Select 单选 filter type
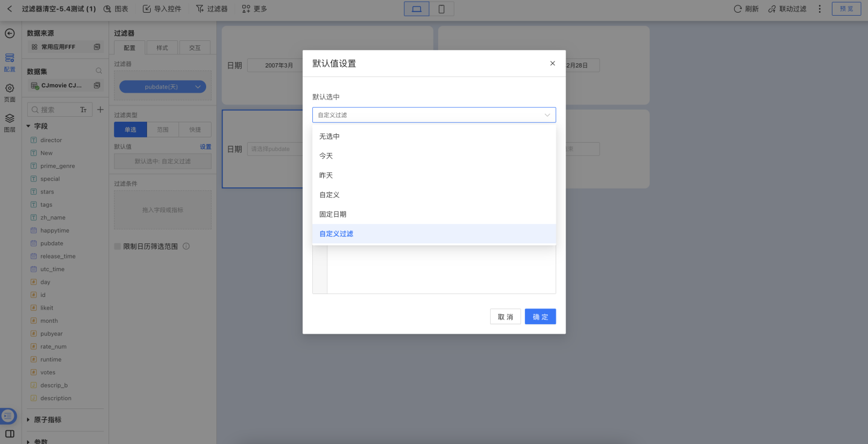 click(x=130, y=130)
